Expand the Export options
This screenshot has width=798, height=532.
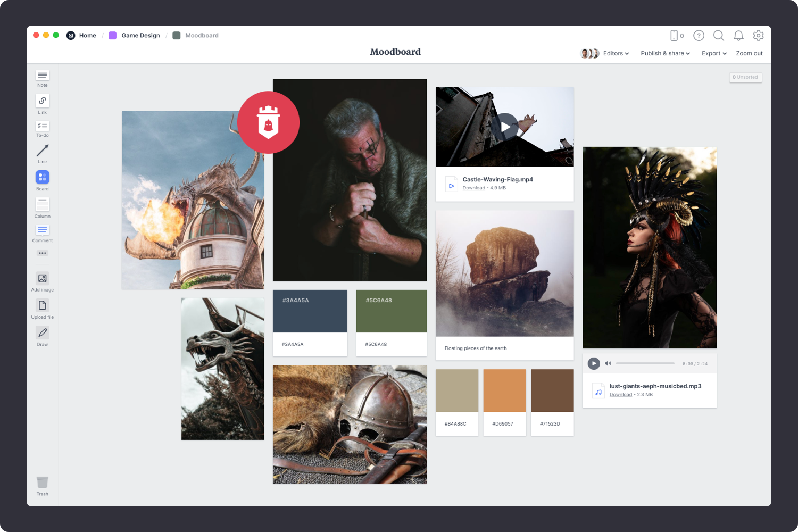pyautogui.click(x=713, y=53)
